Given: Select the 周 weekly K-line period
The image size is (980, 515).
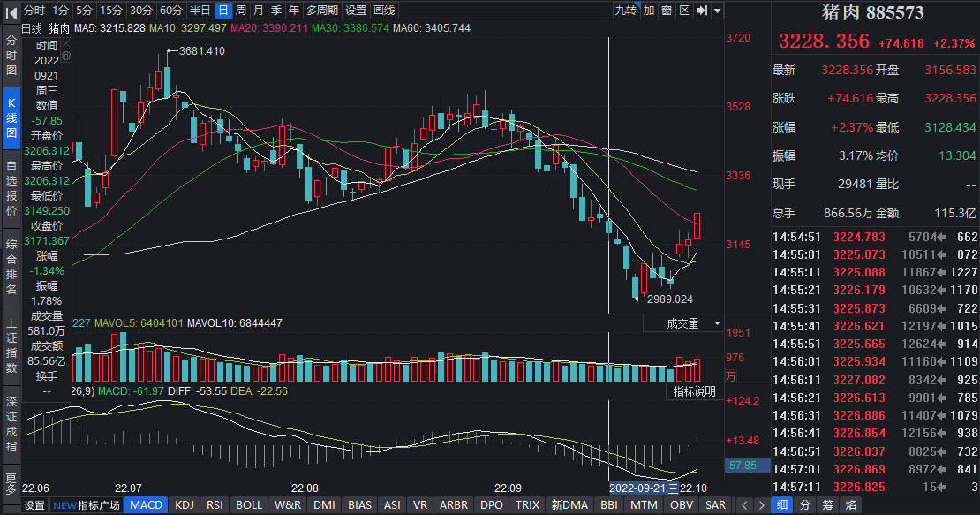Looking at the screenshot, I should (240, 11).
